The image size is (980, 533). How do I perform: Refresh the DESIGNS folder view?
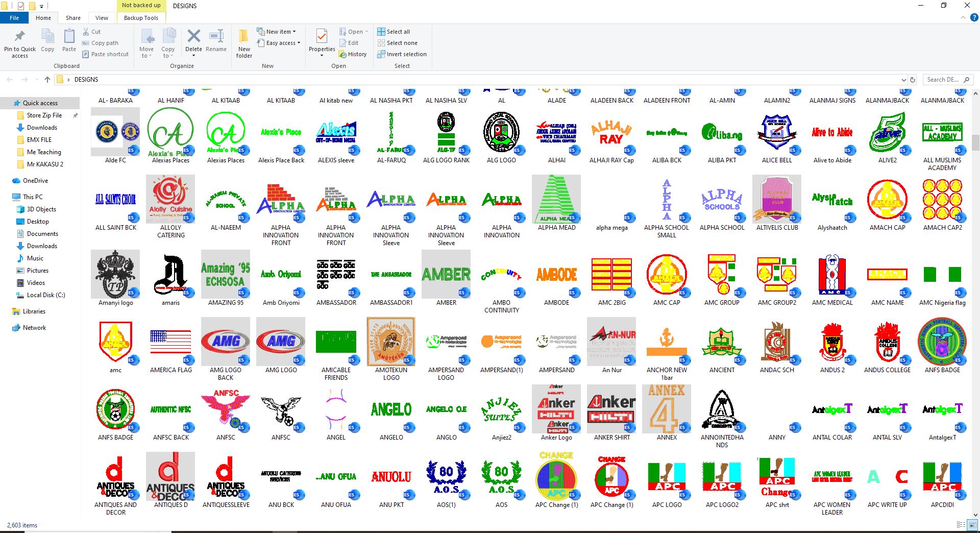pos(913,80)
